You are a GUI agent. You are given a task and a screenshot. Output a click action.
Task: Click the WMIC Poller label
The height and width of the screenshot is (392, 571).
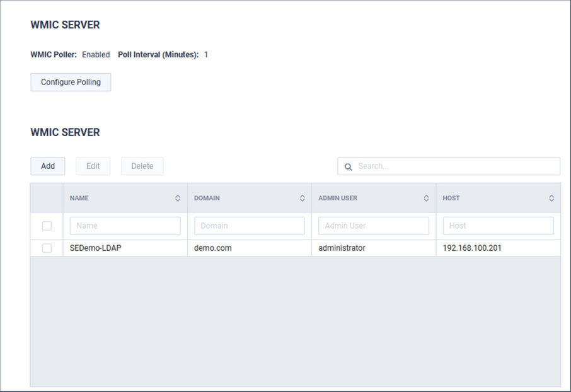[54, 55]
